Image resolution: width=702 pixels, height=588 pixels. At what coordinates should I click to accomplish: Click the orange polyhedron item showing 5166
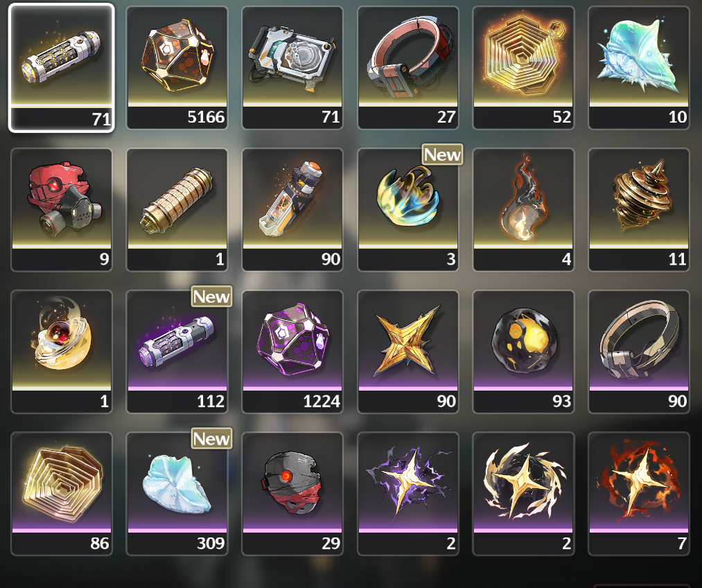(177, 68)
